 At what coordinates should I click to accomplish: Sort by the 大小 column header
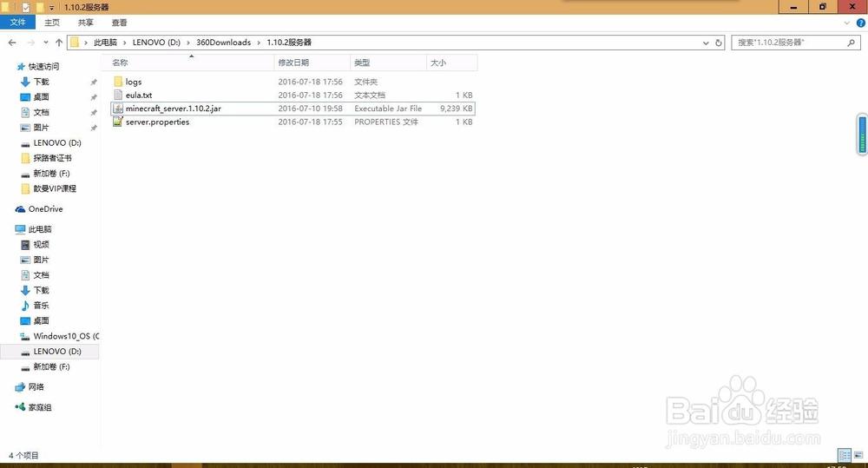tap(451, 63)
